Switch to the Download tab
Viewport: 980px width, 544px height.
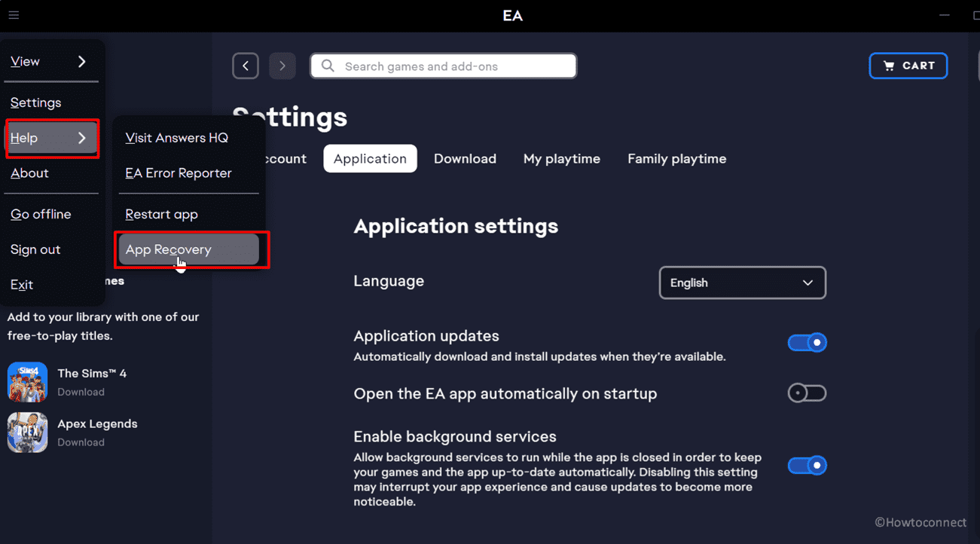pyautogui.click(x=465, y=159)
